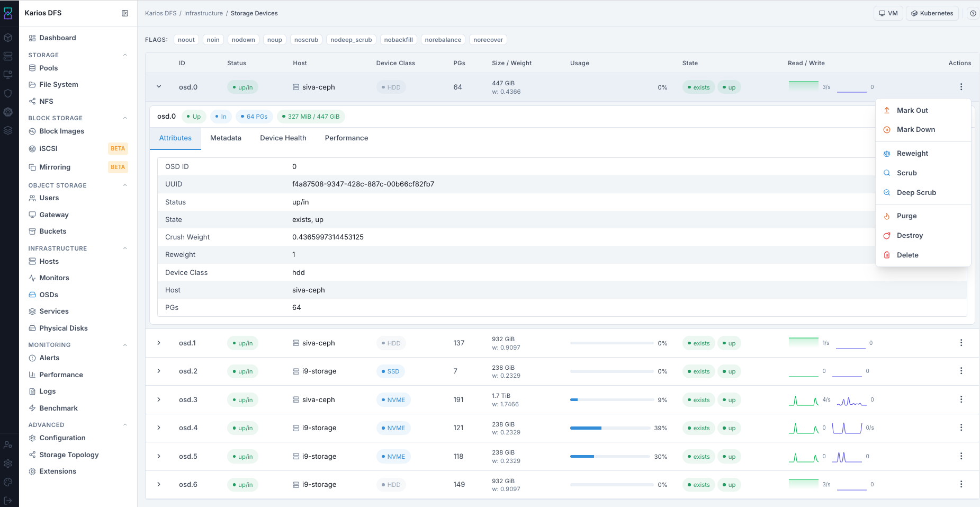The image size is (980, 507).
Task: Switch to the Performance tab for osd.0
Action: coord(346,138)
